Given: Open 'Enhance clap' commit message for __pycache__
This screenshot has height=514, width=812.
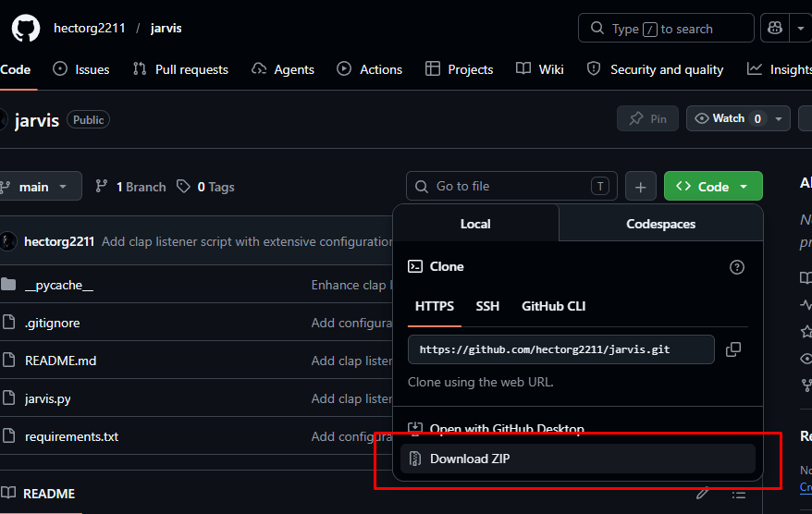Looking at the screenshot, I should [x=351, y=285].
